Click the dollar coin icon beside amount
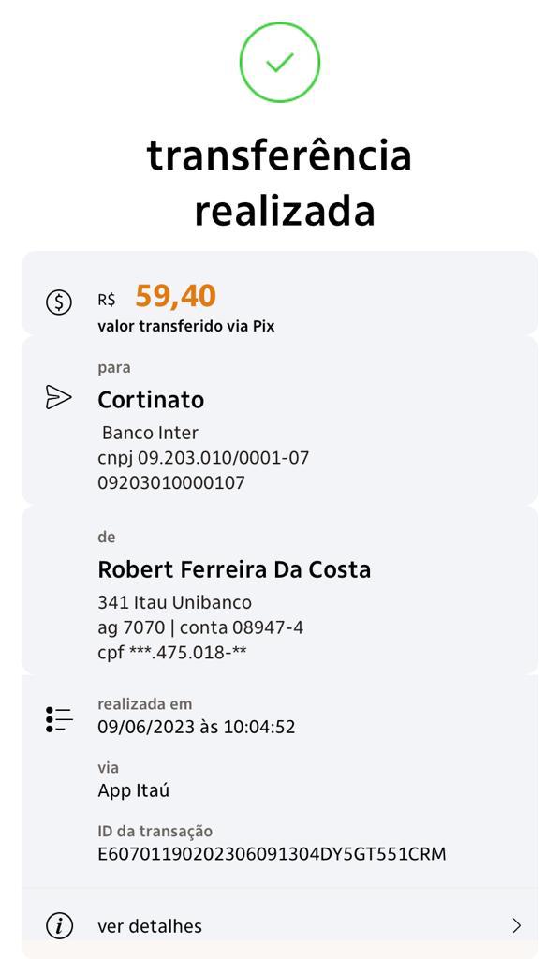560x959 pixels. (x=59, y=302)
